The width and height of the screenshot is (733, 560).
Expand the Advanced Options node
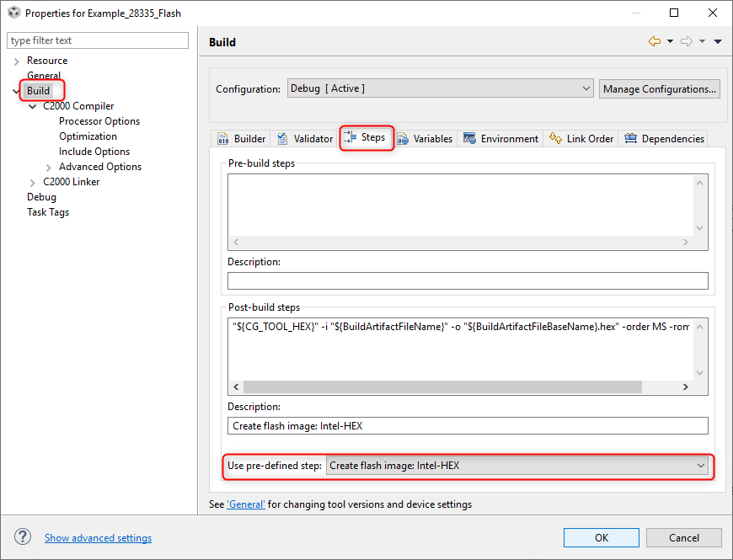click(49, 168)
